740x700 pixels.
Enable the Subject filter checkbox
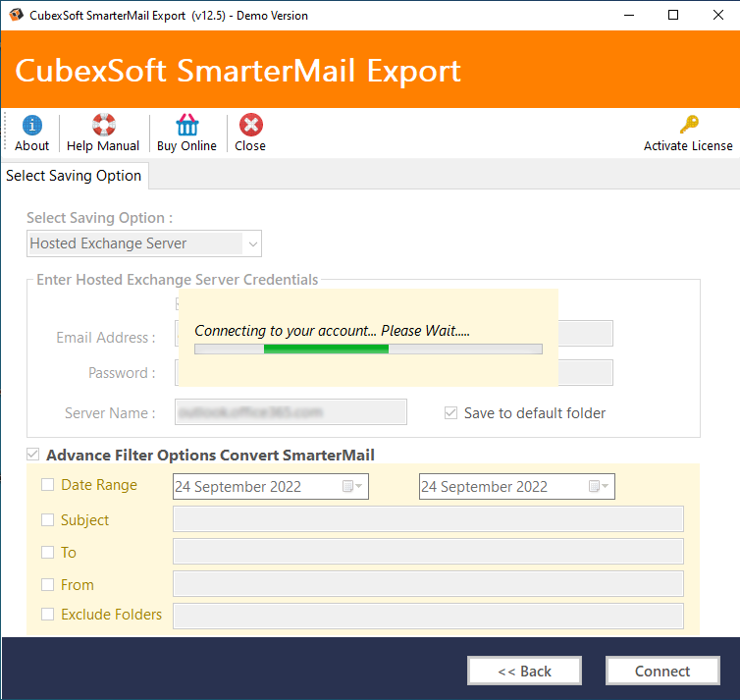coord(48,519)
